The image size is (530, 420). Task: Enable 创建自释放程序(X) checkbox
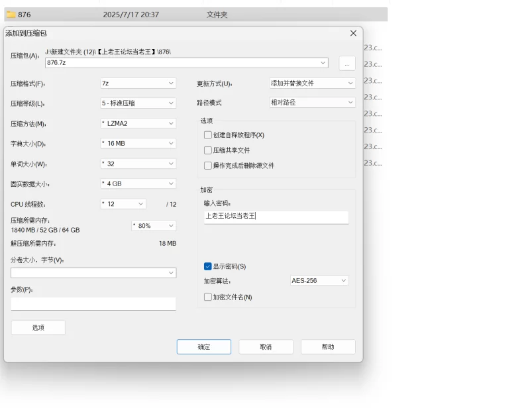[x=208, y=135]
